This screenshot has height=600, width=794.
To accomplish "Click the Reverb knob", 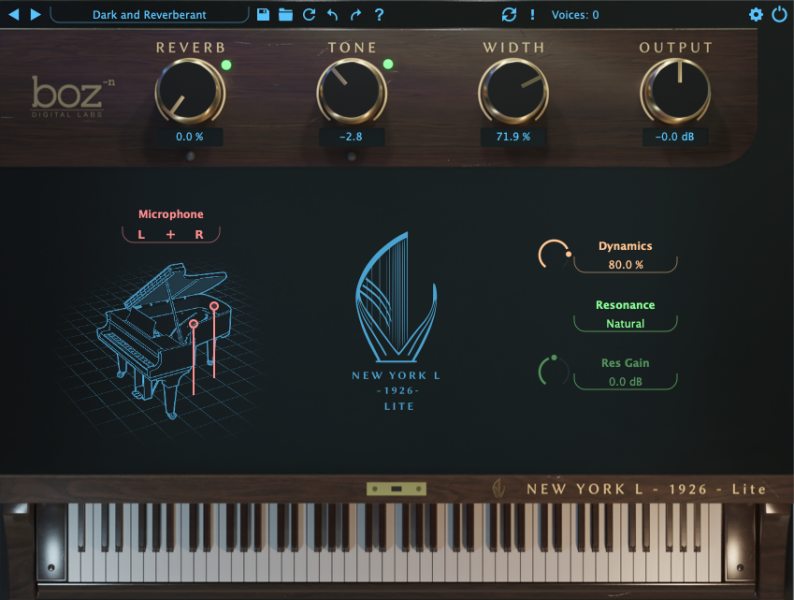I will click(x=190, y=91).
